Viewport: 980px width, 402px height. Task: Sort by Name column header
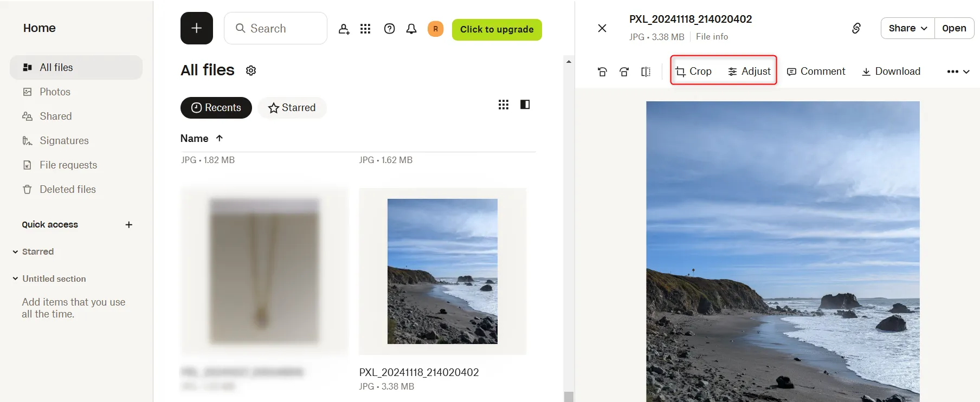(195, 139)
